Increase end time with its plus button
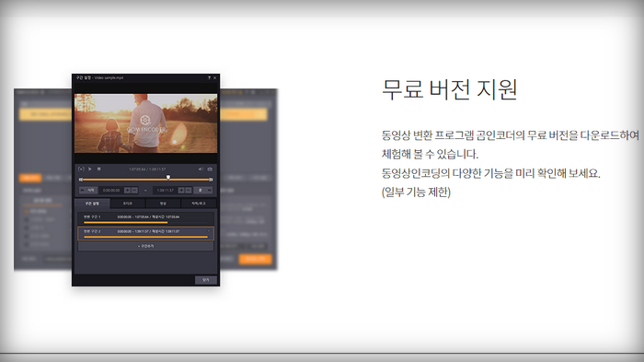644x362 pixels. pos(181,191)
